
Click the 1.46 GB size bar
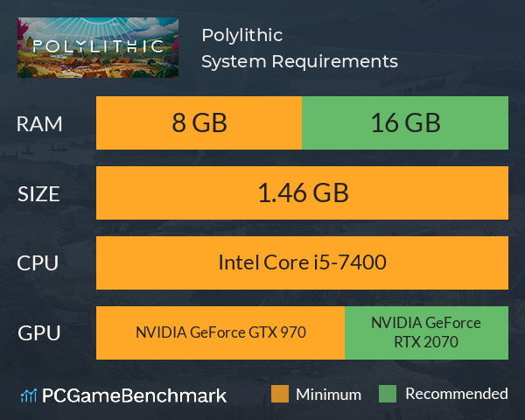[302, 192]
